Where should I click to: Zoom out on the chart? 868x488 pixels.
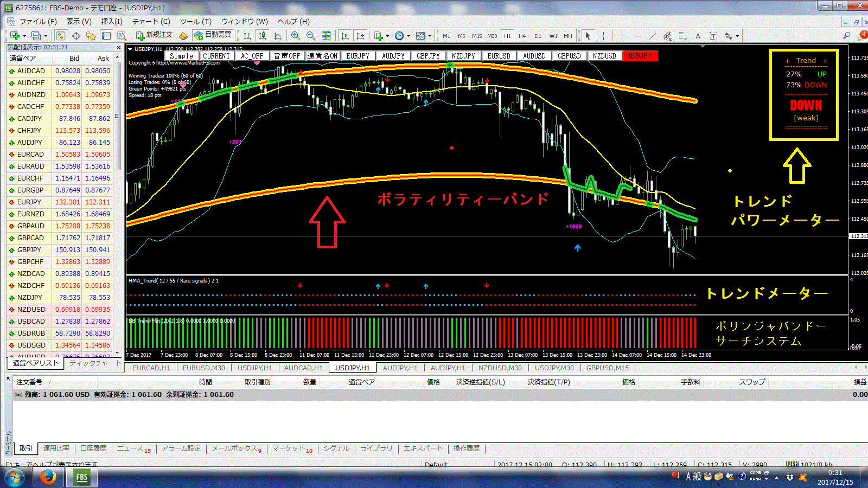(x=311, y=36)
